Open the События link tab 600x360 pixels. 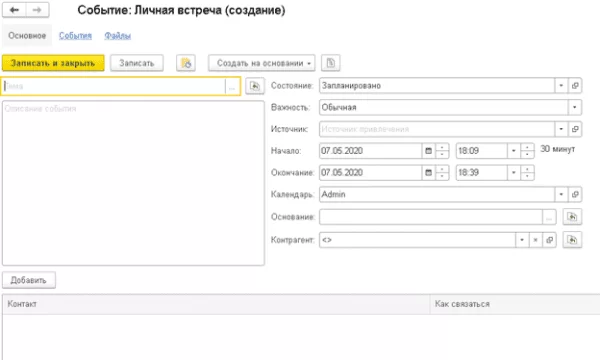pos(75,36)
